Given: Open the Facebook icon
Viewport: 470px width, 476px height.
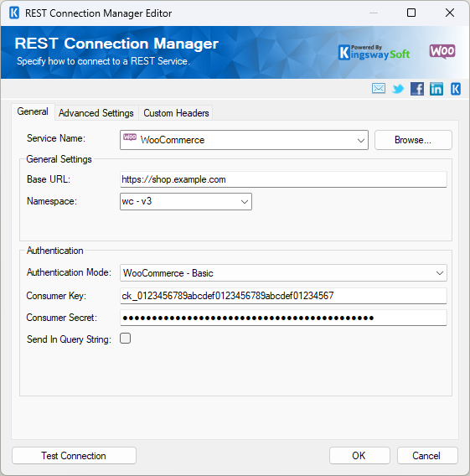Looking at the screenshot, I should pyautogui.click(x=417, y=89).
